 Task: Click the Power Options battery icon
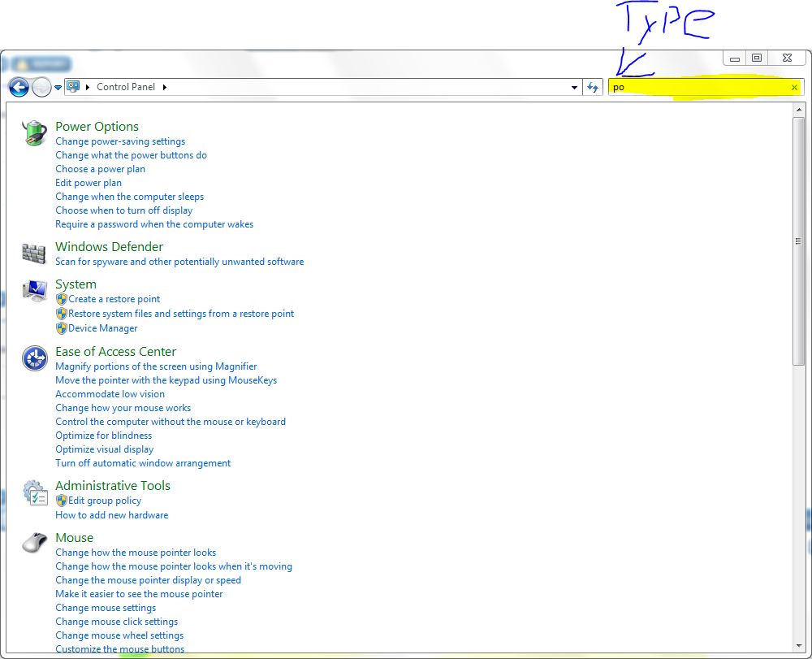tap(34, 132)
